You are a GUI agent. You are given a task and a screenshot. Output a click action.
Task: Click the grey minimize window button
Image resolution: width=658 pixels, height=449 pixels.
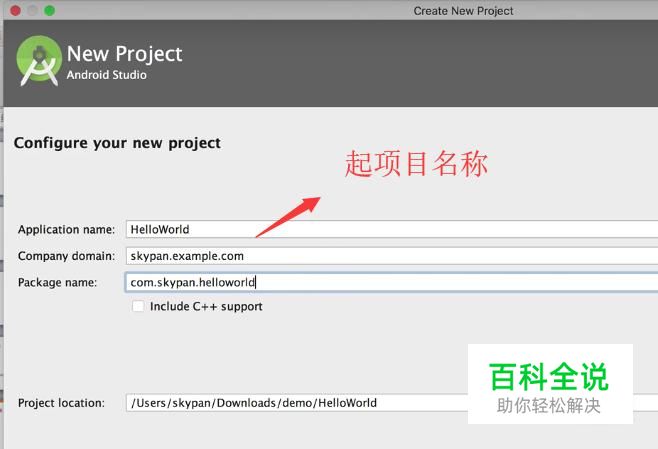pos(33,10)
